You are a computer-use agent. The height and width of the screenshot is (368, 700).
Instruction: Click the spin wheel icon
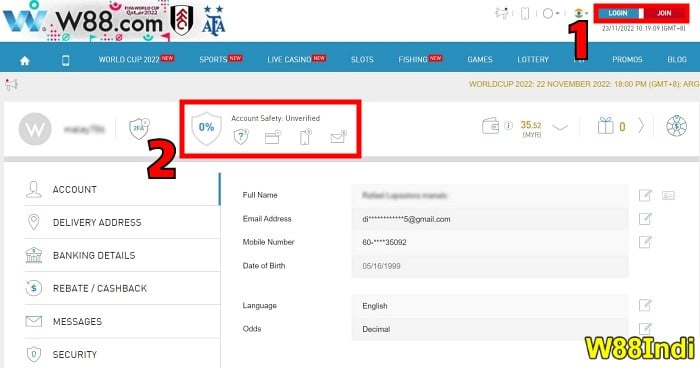(676, 126)
